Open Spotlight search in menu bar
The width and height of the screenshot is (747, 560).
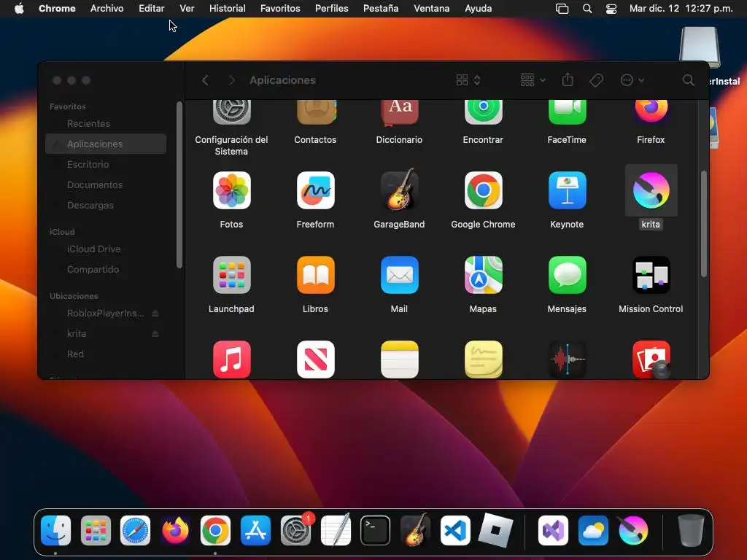tap(587, 9)
